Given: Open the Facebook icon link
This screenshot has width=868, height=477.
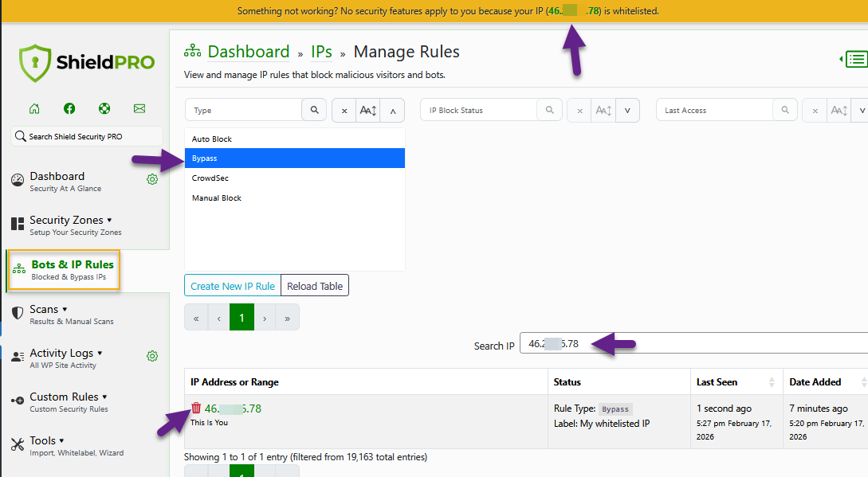Looking at the screenshot, I should (69, 108).
